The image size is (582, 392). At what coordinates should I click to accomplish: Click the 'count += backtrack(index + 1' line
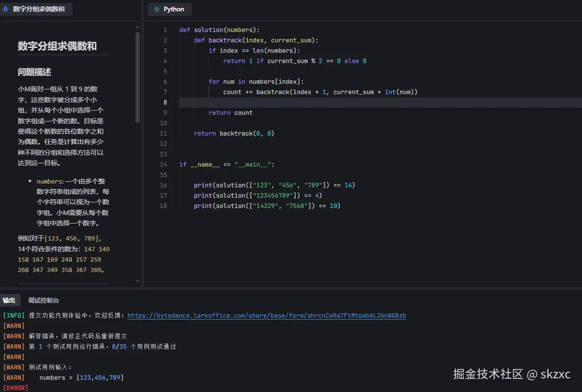pyautogui.click(x=320, y=92)
